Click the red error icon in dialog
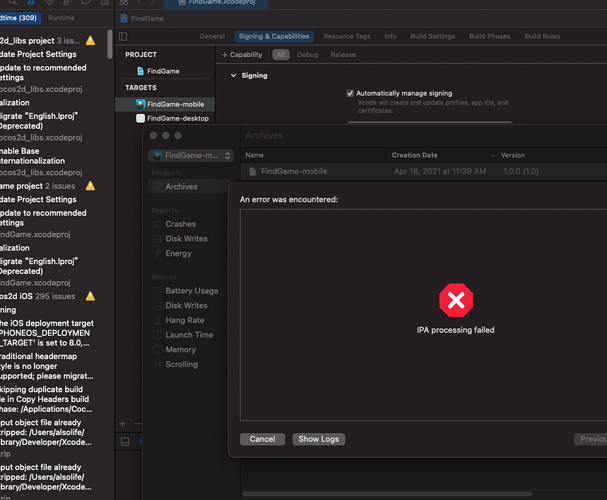The height and width of the screenshot is (500, 607). pos(456,300)
